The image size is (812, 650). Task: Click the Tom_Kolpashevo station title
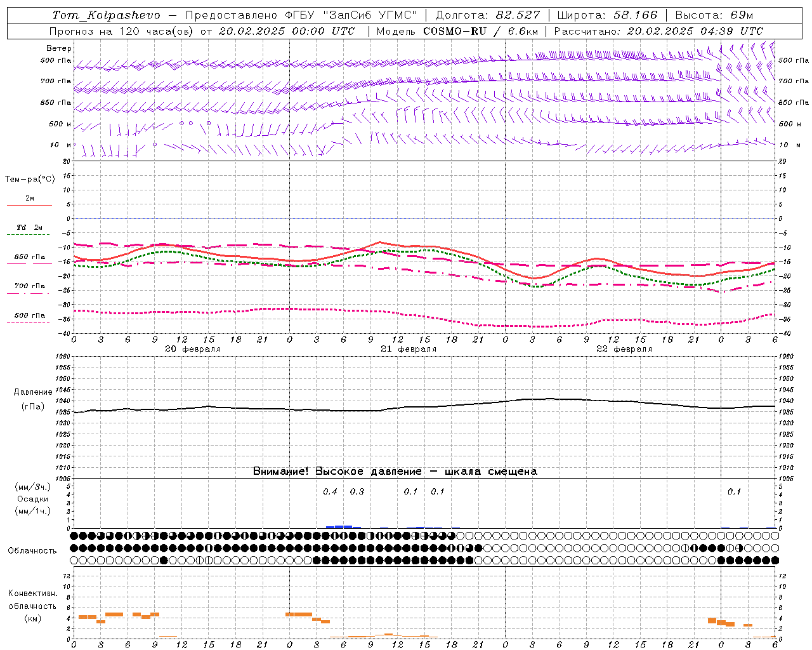(106, 15)
